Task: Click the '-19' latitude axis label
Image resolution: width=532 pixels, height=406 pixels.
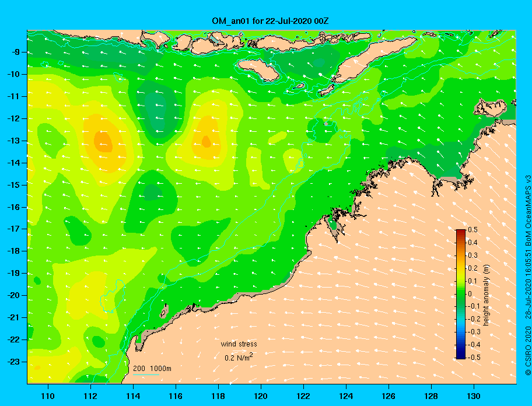Action: tap(13, 273)
